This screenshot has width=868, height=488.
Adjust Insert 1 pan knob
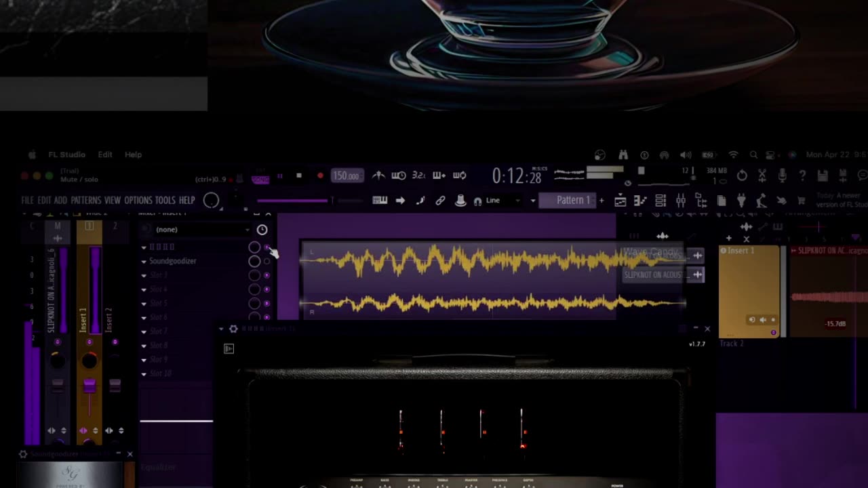(89, 361)
